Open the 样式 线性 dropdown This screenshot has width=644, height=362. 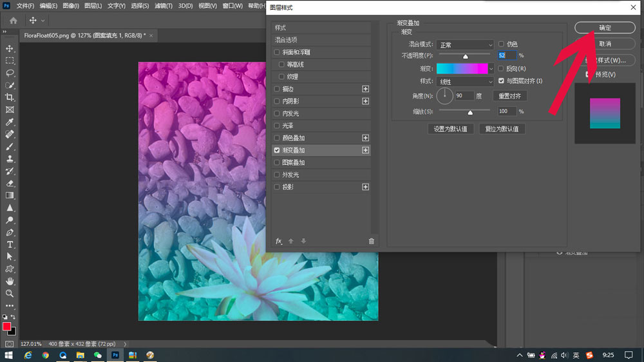coord(465,81)
